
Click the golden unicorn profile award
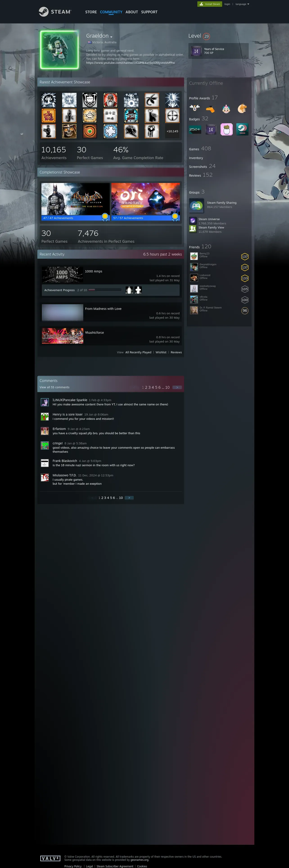coord(242,108)
